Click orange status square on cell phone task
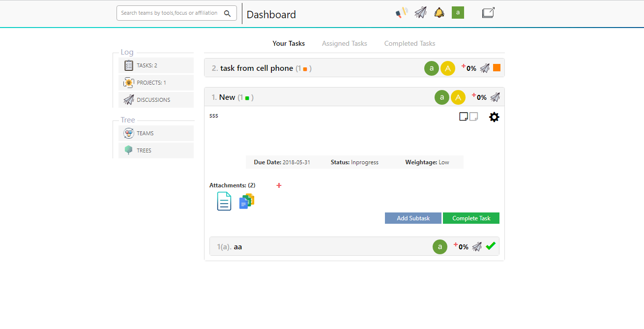Viewport: 644px width, 329px height. click(497, 68)
